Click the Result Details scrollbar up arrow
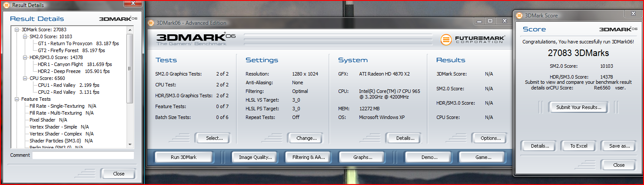Viewport: 644px width, 185px height. [x=130, y=29]
